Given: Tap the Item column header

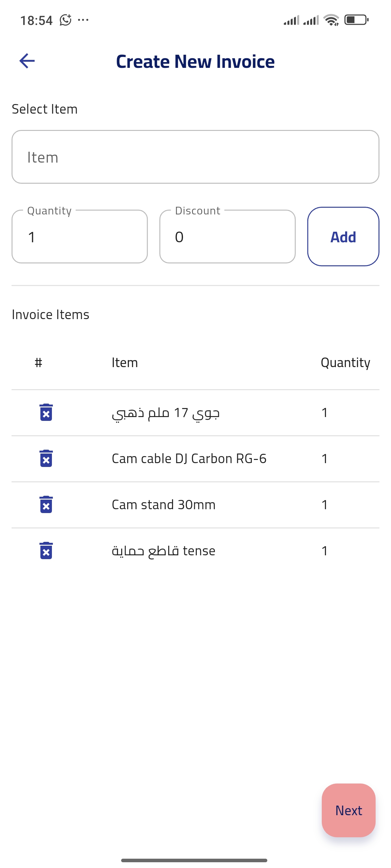Looking at the screenshot, I should pos(125,363).
